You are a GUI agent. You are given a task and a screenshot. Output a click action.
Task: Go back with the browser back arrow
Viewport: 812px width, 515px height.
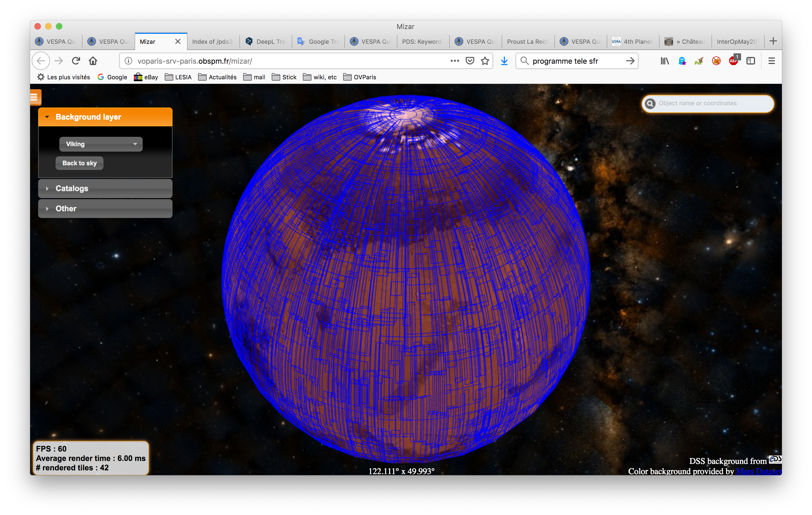pos(41,61)
